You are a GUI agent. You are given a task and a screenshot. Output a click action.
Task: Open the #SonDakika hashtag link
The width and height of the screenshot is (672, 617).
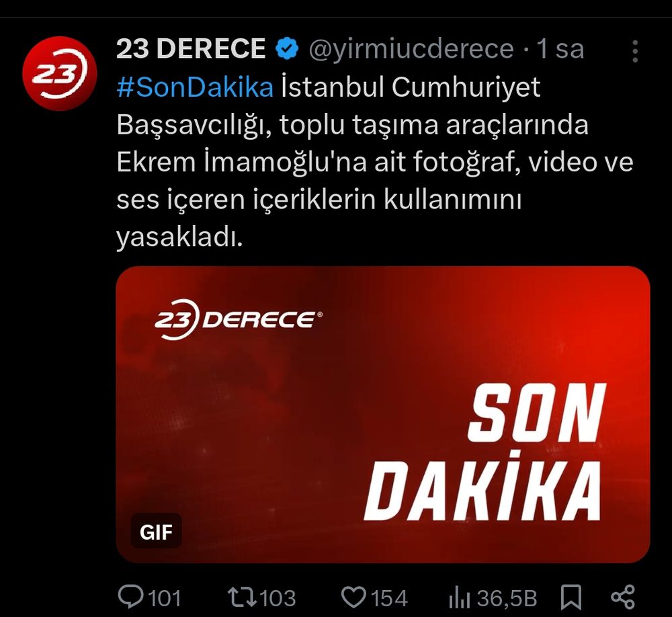pos(195,87)
